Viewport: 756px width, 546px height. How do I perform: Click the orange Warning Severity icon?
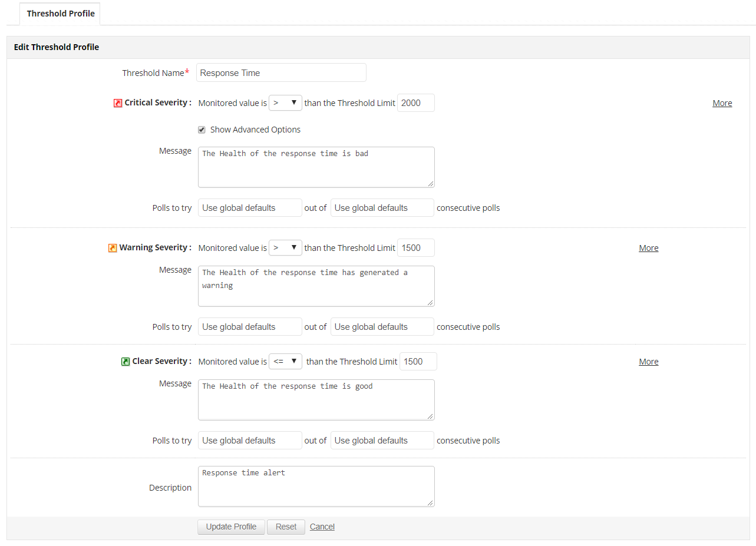[x=113, y=248]
